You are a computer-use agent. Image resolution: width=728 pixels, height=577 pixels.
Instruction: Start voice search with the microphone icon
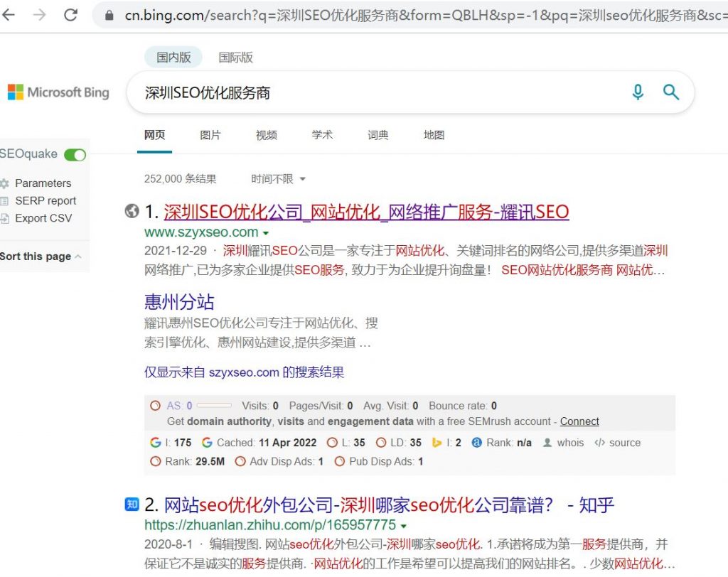(x=638, y=92)
